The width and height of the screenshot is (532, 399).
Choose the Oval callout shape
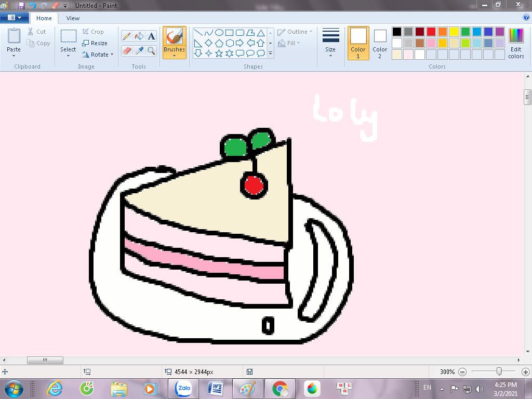coord(250,54)
